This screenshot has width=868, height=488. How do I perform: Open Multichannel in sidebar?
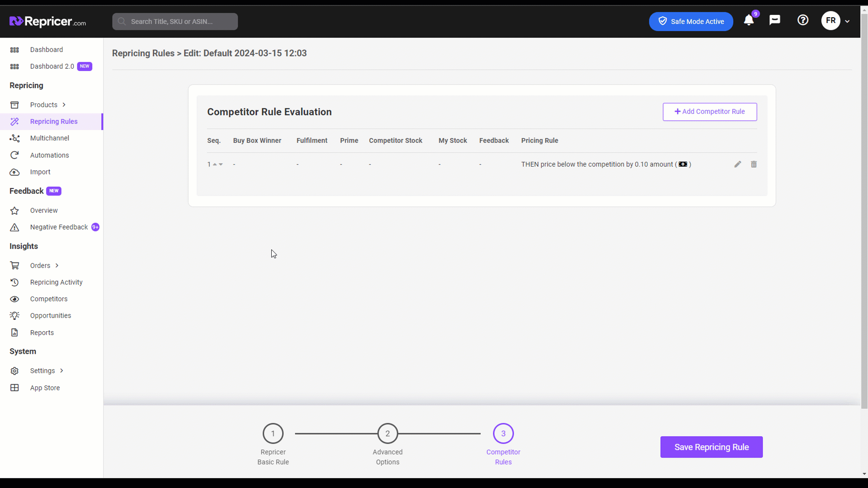[50, 138]
